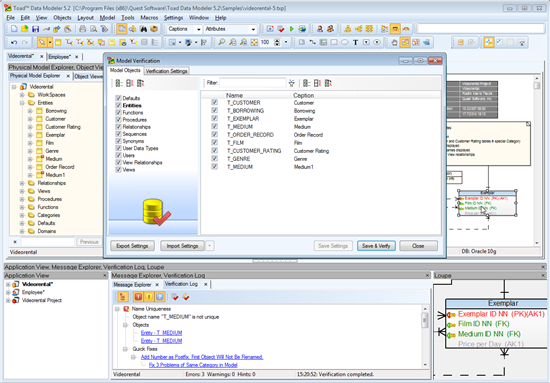Image resolution: width=550 pixels, height=383 pixels.
Task: Uncheck the Relationships checkbox
Action: (x=118, y=127)
